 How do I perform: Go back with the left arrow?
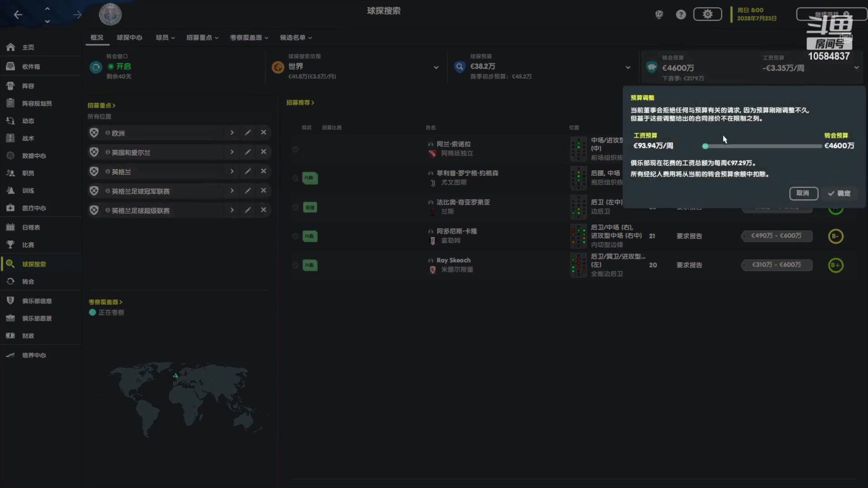[18, 15]
